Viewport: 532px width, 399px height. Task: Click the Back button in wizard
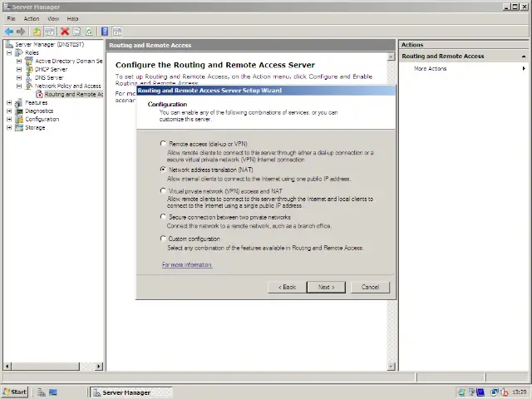click(287, 287)
